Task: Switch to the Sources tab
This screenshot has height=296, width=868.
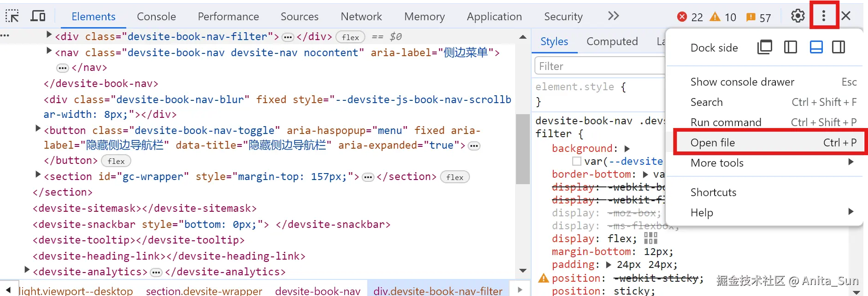Action: [x=299, y=17]
